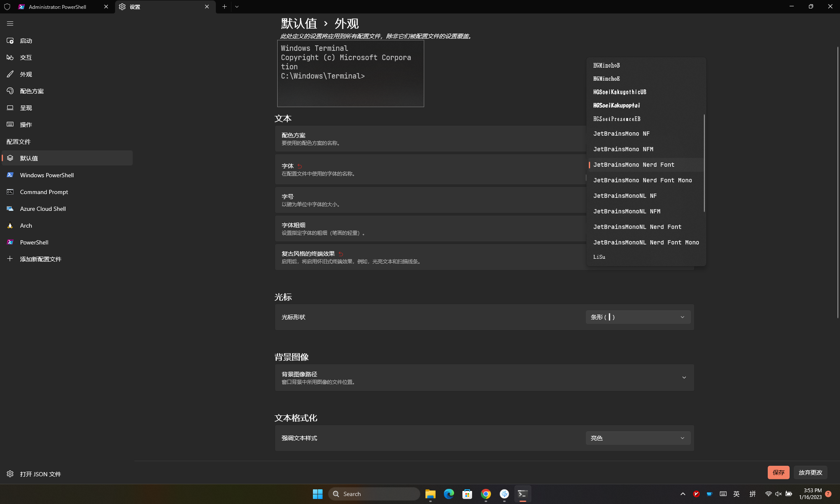Click the 英 input language indicator
This screenshot has height=504, width=840.
point(736,494)
